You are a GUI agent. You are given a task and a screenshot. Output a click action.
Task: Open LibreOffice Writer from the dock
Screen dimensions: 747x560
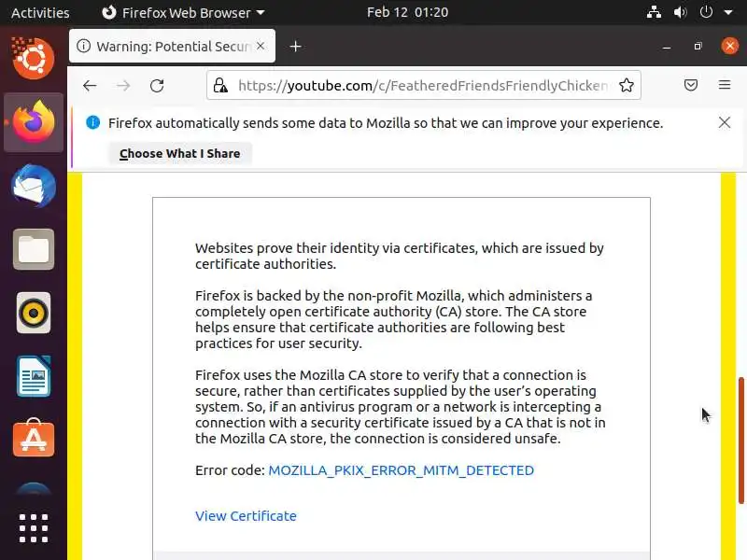coord(34,376)
